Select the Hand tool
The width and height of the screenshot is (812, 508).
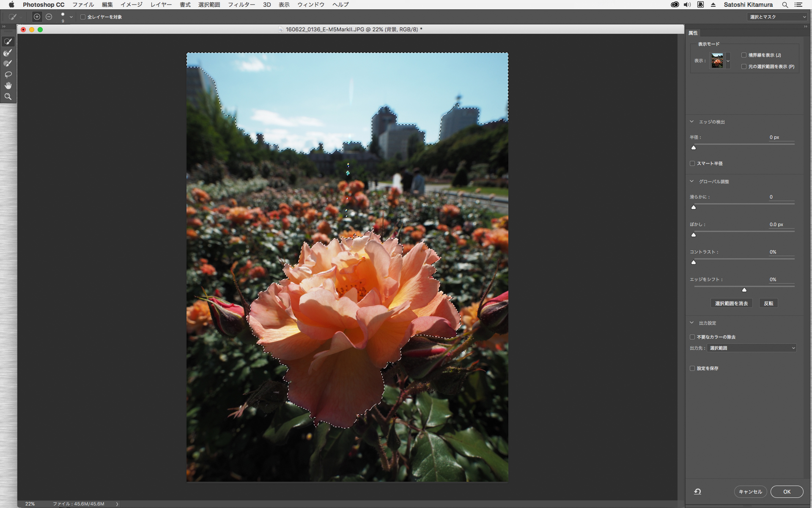point(8,86)
